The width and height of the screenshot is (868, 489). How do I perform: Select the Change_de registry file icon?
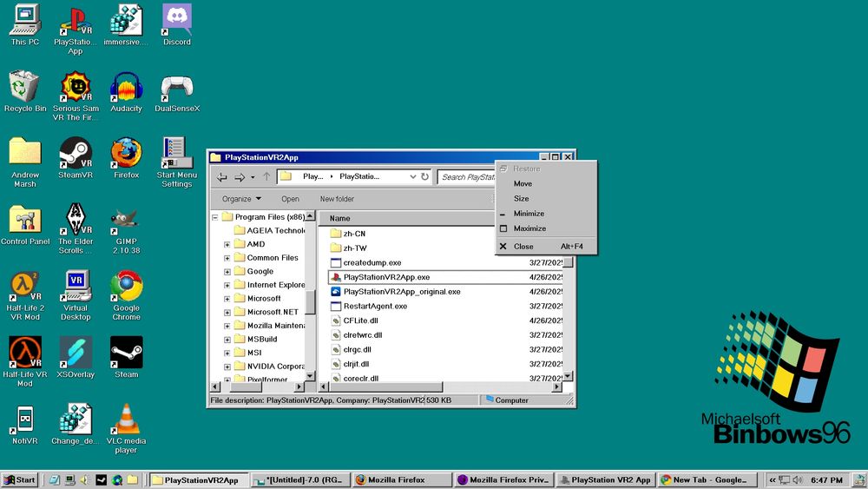tap(76, 424)
